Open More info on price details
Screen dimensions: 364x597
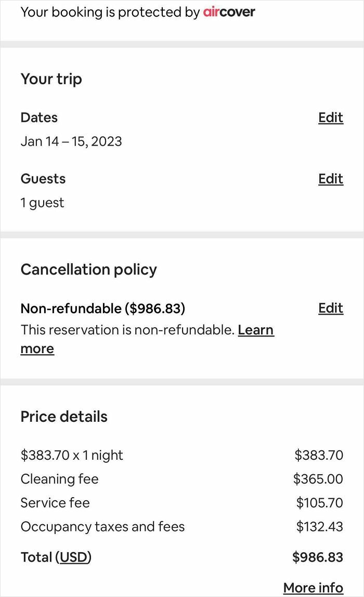[x=313, y=588]
